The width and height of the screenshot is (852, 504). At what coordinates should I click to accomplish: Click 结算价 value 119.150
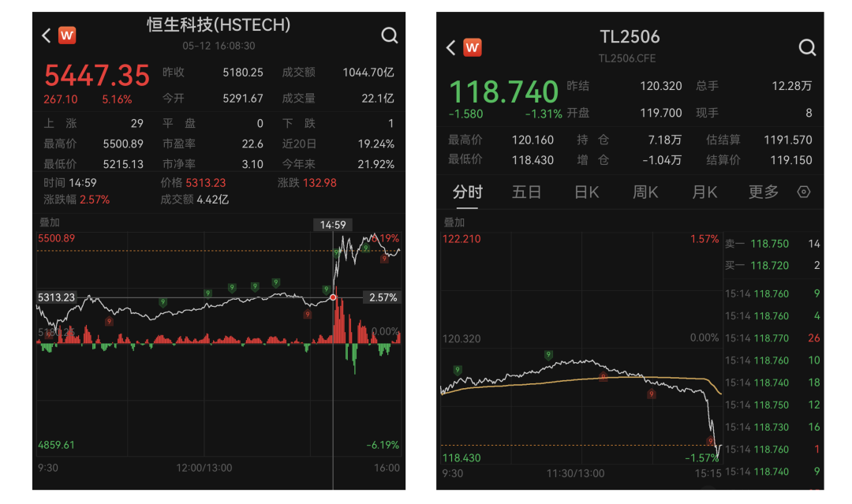point(791,160)
